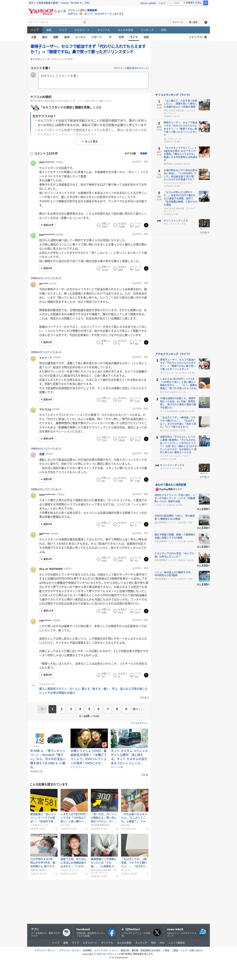Click the Yahoo app icon in footer
Screen dimensions: 237x980
coord(66,932)
